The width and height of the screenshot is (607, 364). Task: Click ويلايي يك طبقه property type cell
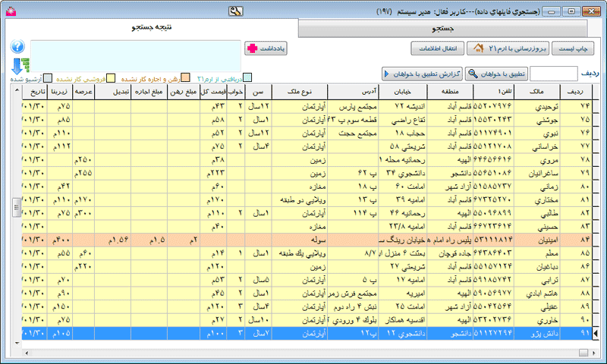300,253
